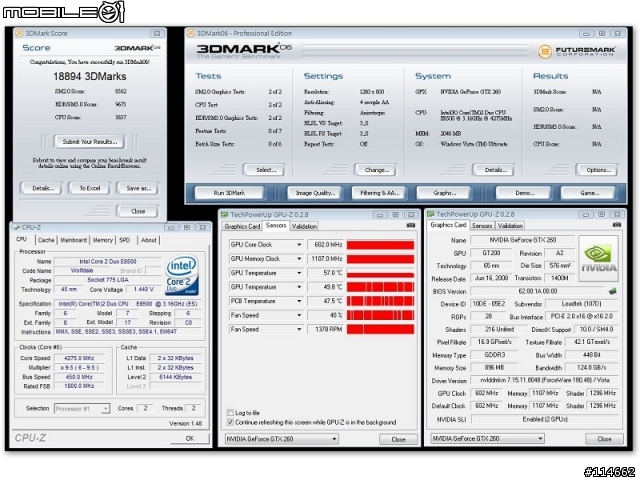Image resolution: width=640 pixels, height=480 pixels.
Task: Click the OK button in CPU-Z
Action: tap(190, 438)
